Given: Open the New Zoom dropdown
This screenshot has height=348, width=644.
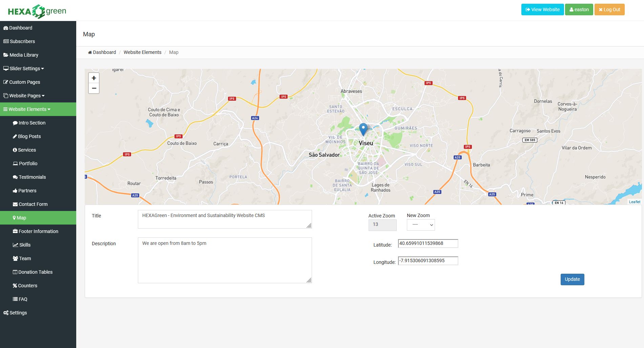Looking at the screenshot, I should click(x=420, y=225).
